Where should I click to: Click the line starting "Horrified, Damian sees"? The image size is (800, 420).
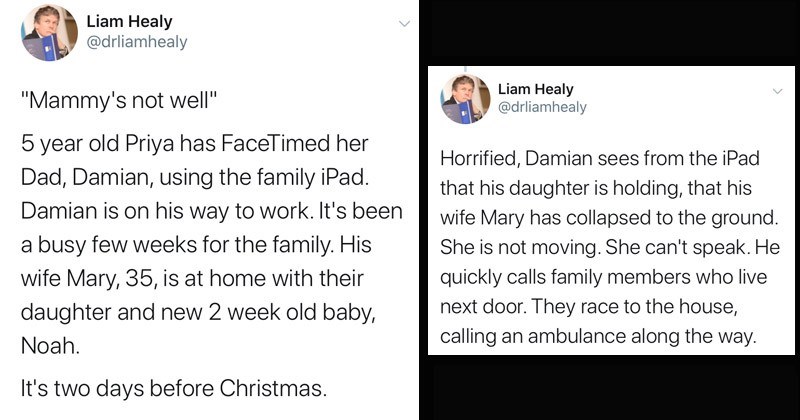(x=601, y=158)
